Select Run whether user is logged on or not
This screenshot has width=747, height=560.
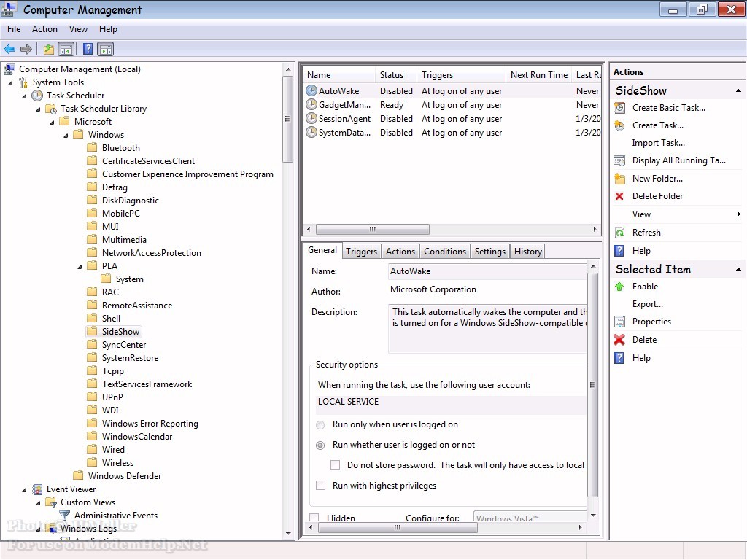[x=321, y=446]
